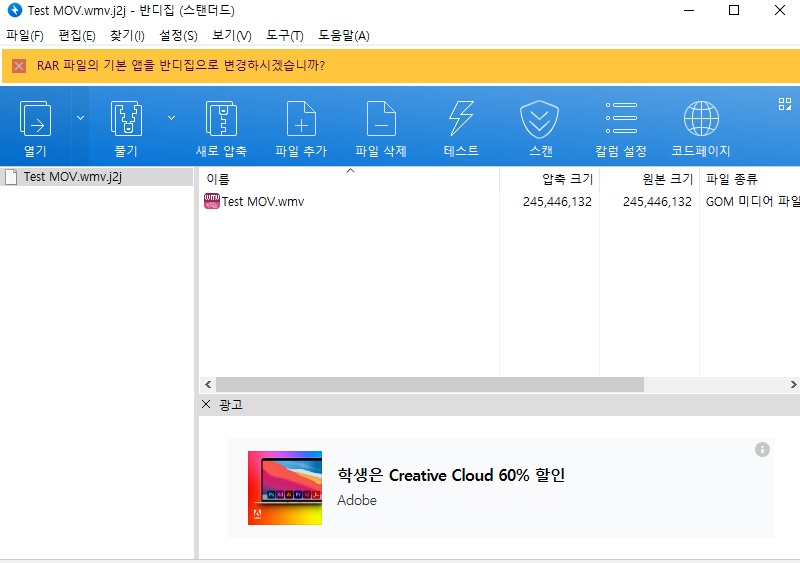Click the Extract (풀기) toolbar icon
This screenshot has height=563, width=800.
pyautogui.click(x=126, y=118)
